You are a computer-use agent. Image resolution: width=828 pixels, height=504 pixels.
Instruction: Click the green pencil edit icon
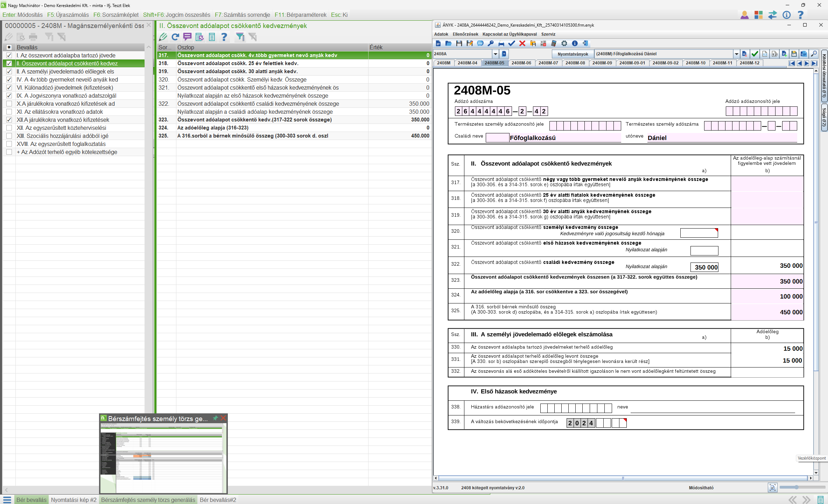(x=163, y=37)
